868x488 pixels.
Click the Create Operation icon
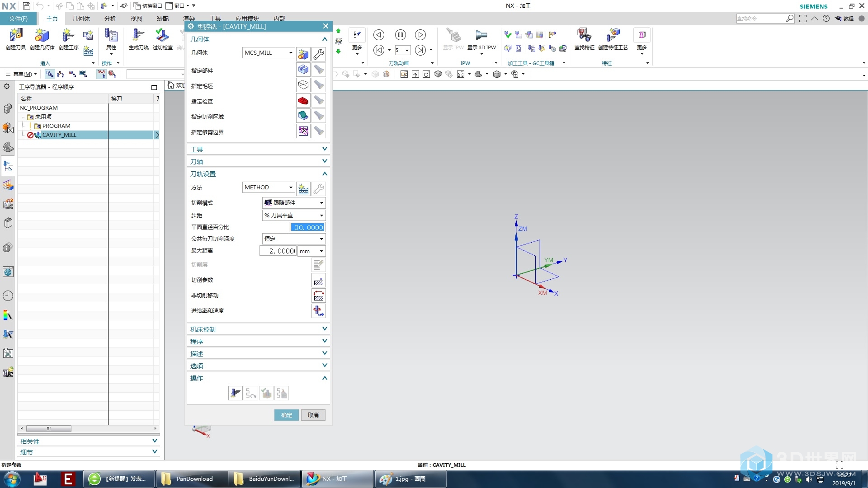pyautogui.click(x=69, y=39)
